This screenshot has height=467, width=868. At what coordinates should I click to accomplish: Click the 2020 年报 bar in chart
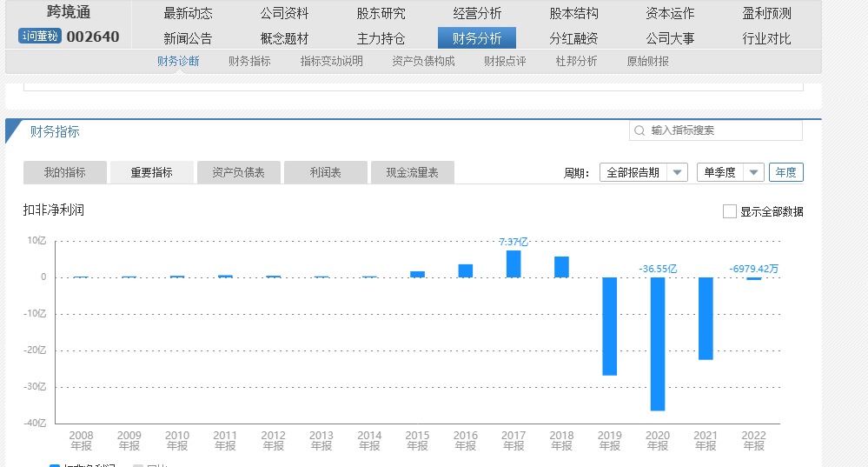(658, 344)
